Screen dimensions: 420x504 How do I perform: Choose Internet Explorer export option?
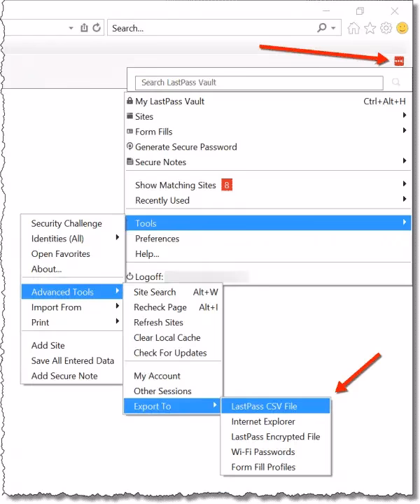coord(276,421)
